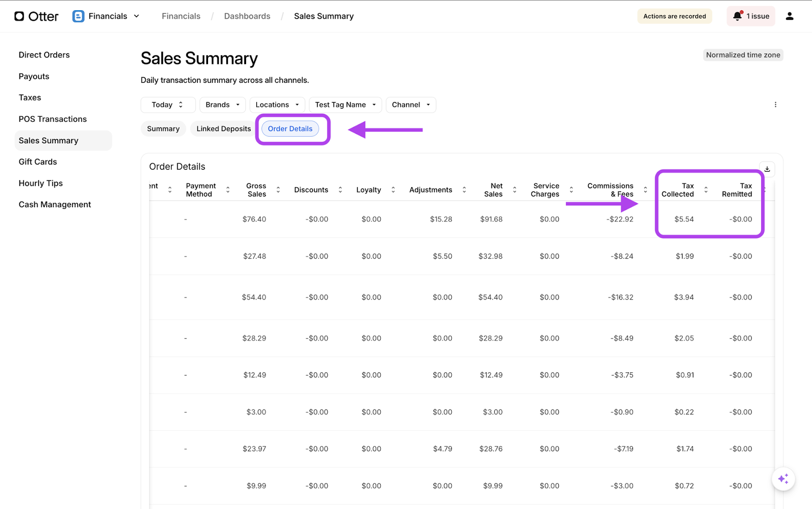This screenshot has height=509, width=812.
Task: Expand the Channel filter dropdown
Action: 411,105
